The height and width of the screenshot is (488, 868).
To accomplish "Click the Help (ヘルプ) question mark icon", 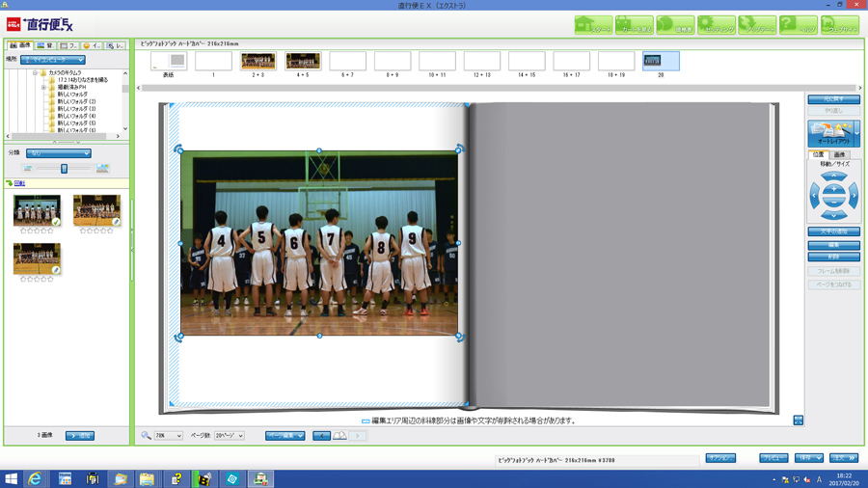I will click(x=799, y=25).
